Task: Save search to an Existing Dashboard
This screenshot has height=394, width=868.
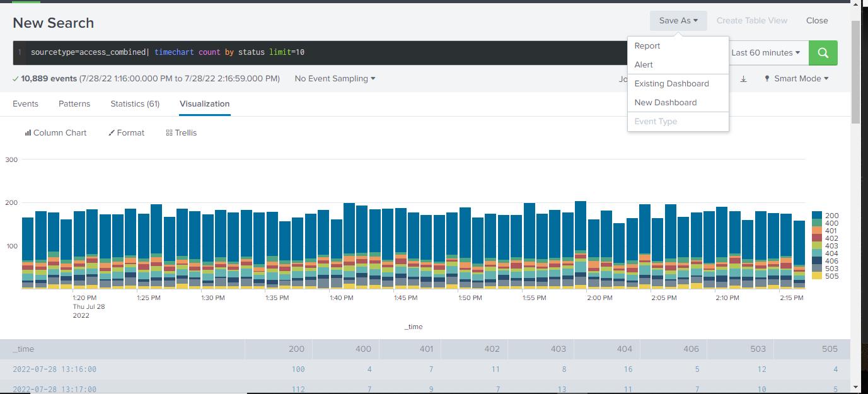Action: (671, 84)
